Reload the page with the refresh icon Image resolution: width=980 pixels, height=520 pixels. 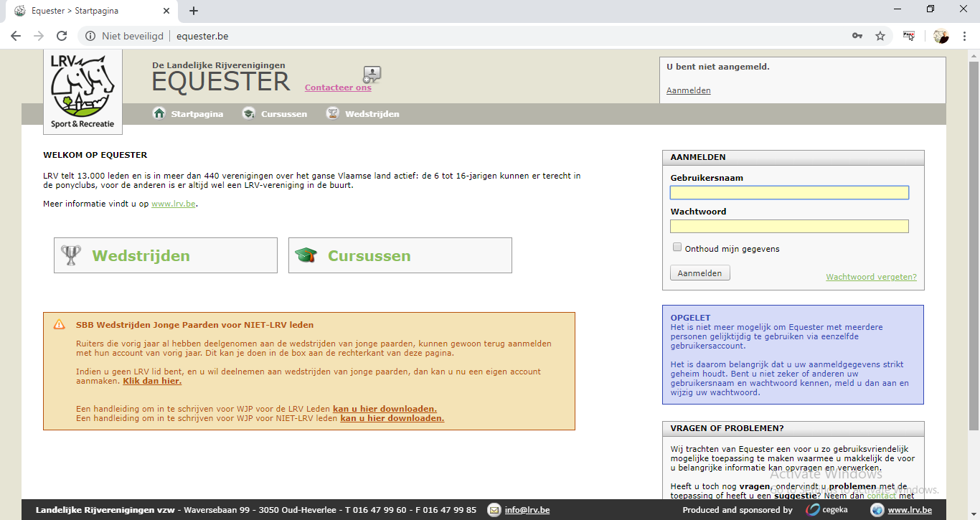pyautogui.click(x=62, y=36)
